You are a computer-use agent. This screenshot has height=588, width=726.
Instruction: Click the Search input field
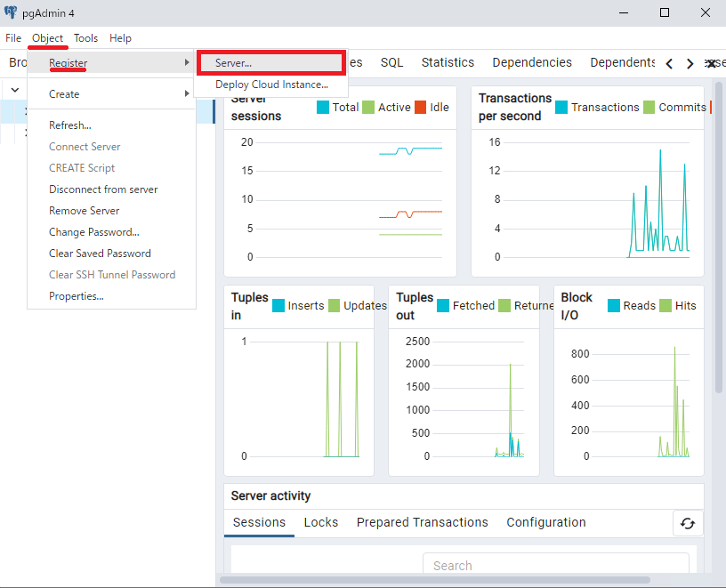[x=555, y=565]
